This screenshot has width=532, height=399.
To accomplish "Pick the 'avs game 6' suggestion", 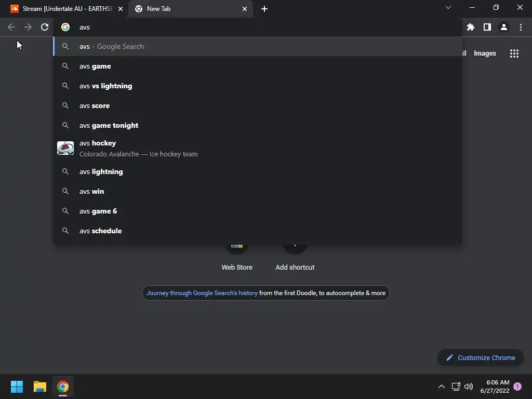I will tap(258, 211).
